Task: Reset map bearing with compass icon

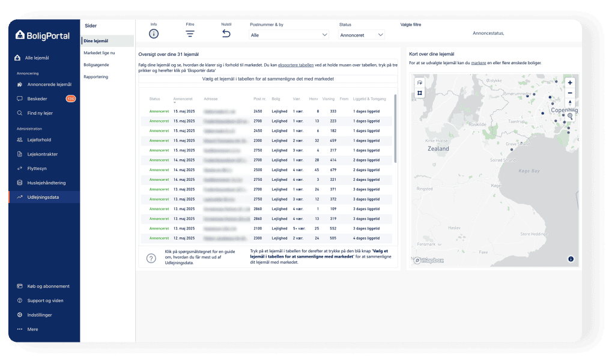Action: point(570,103)
